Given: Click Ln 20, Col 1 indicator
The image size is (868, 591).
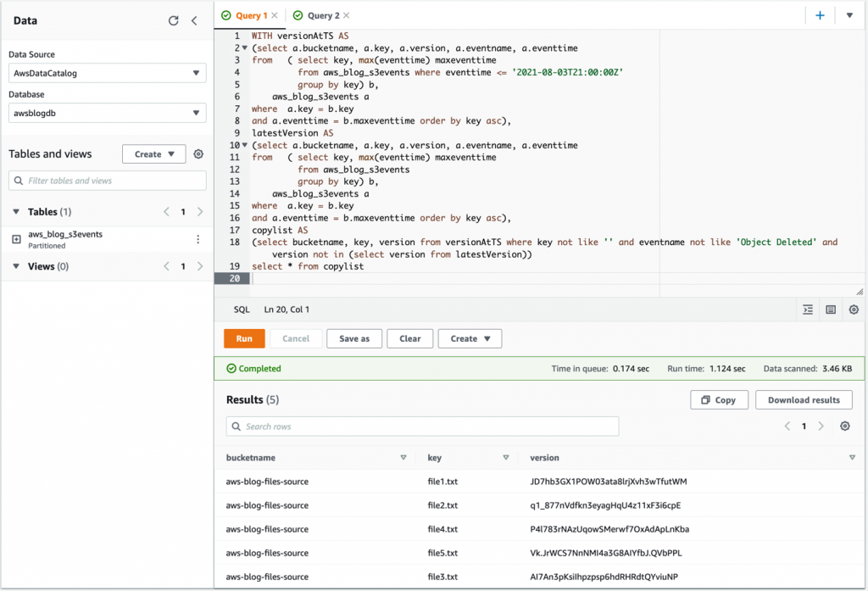Looking at the screenshot, I should (287, 309).
